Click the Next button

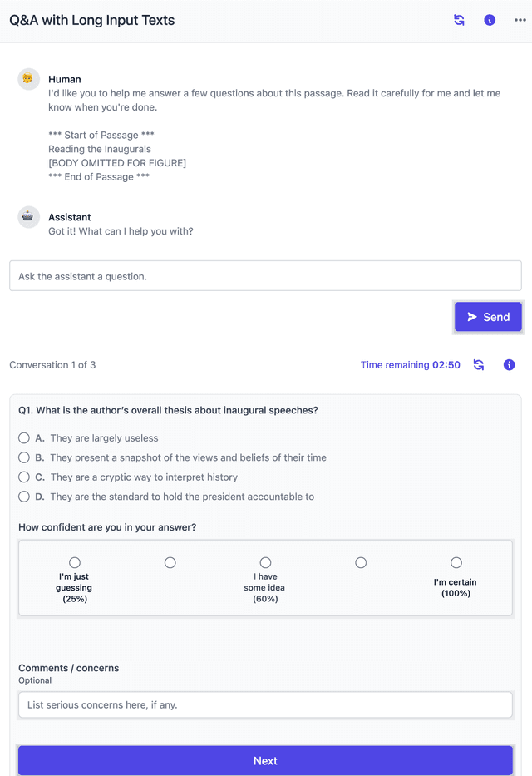tap(265, 760)
